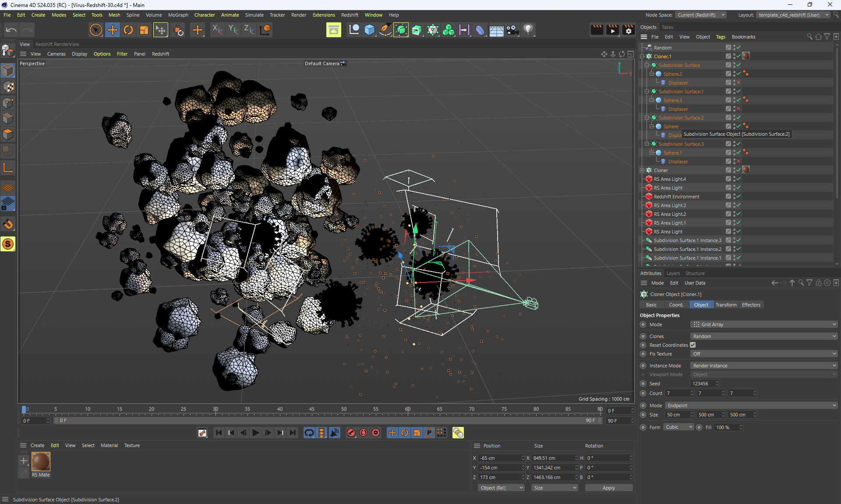Select the Scale tool
This screenshot has width=841, height=504.
(144, 30)
